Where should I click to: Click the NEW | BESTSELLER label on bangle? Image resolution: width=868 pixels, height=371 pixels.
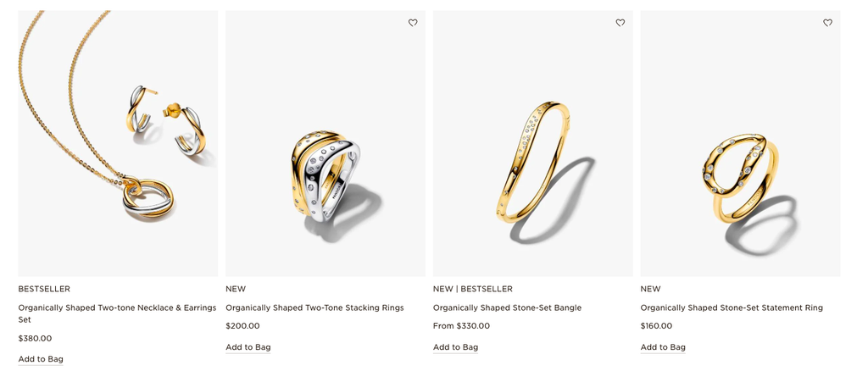click(x=473, y=289)
